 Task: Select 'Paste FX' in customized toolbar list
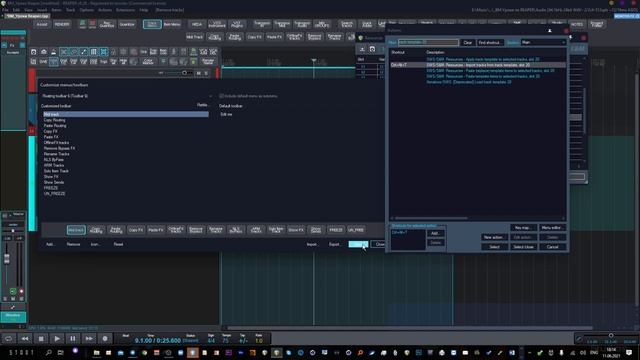(51, 137)
